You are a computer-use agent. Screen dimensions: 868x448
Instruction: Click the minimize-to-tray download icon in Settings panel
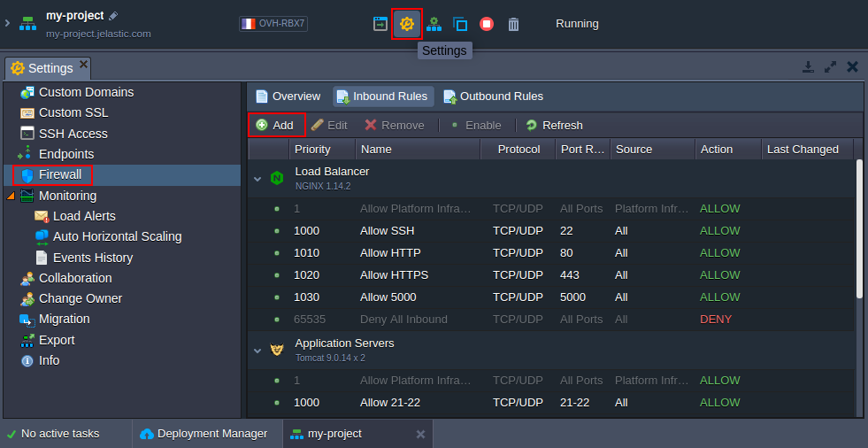coord(808,67)
